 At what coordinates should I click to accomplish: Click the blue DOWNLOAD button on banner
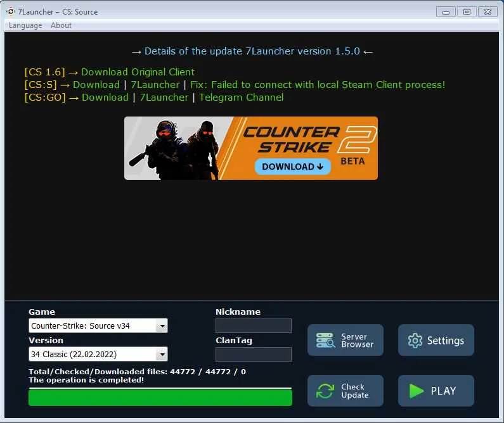click(x=292, y=167)
